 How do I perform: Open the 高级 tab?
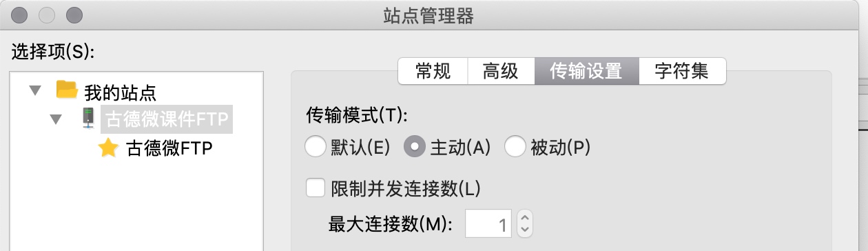coord(501,71)
